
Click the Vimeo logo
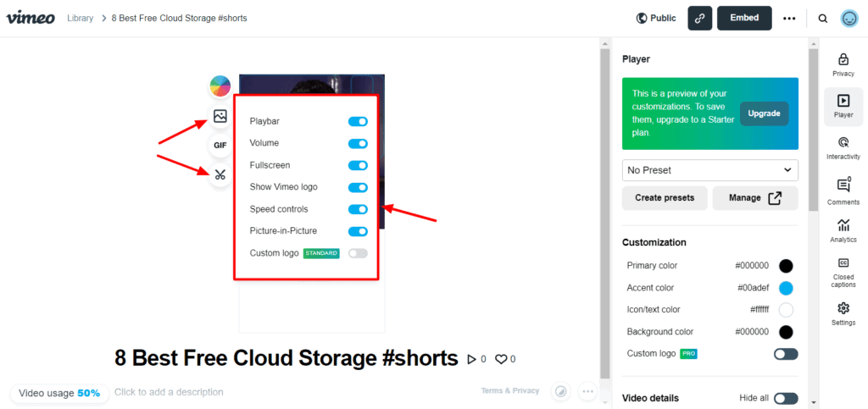coord(31,18)
